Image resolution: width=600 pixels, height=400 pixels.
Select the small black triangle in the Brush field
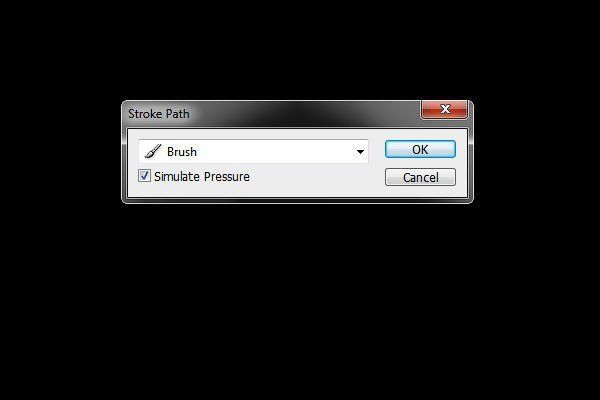click(360, 152)
